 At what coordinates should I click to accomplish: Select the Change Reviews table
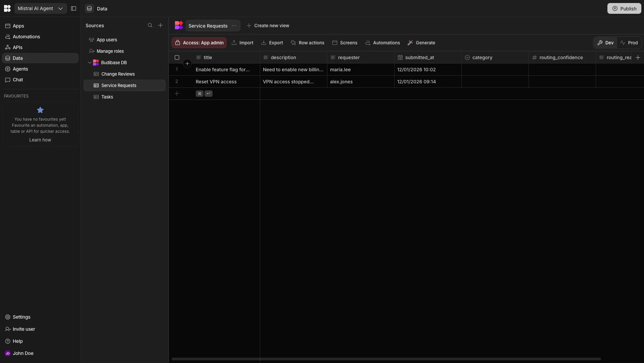click(118, 74)
